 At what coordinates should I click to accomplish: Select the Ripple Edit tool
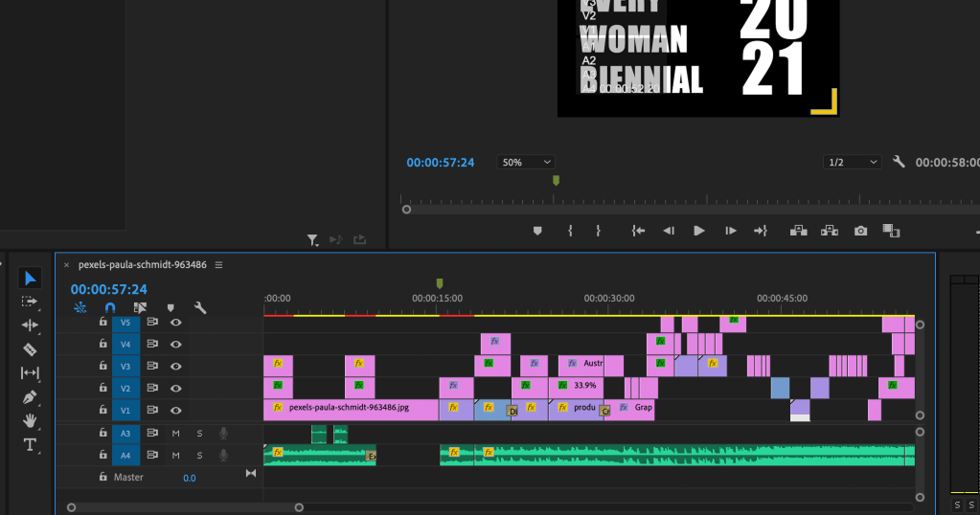point(30,325)
